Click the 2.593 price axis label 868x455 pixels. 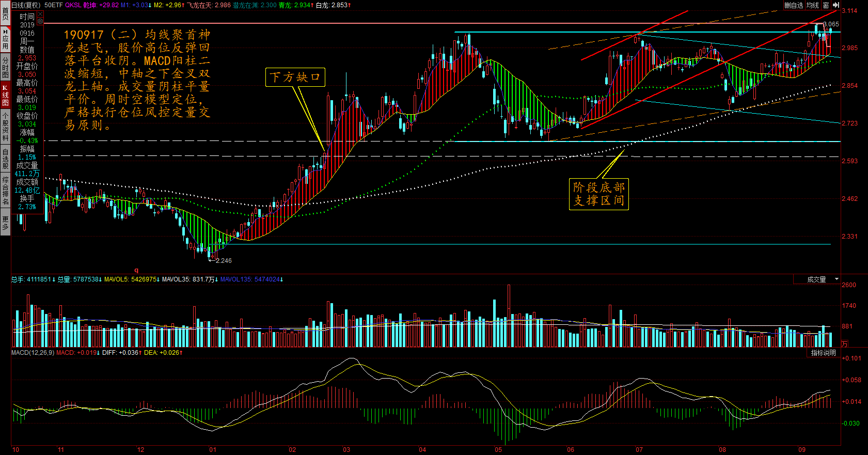coord(849,161)
